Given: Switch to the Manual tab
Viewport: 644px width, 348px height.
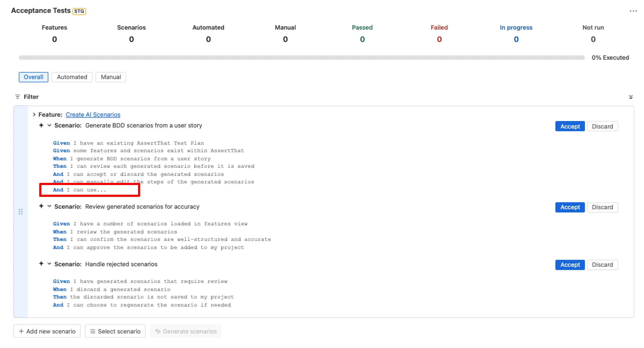Looking at the screenshot, I should 111,77.
